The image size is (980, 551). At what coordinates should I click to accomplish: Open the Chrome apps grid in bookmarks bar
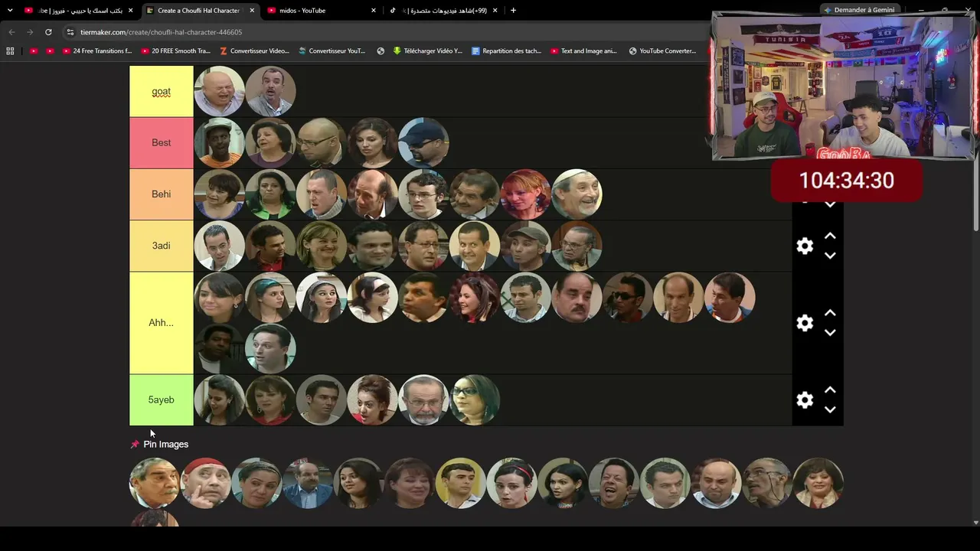pos(10,51)
